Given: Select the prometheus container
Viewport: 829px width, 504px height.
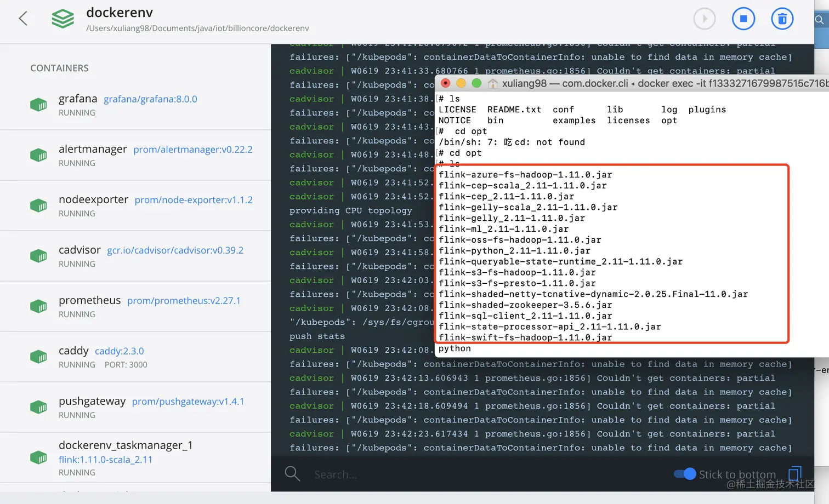Looking at the screenshot, I should coord(135,306).
